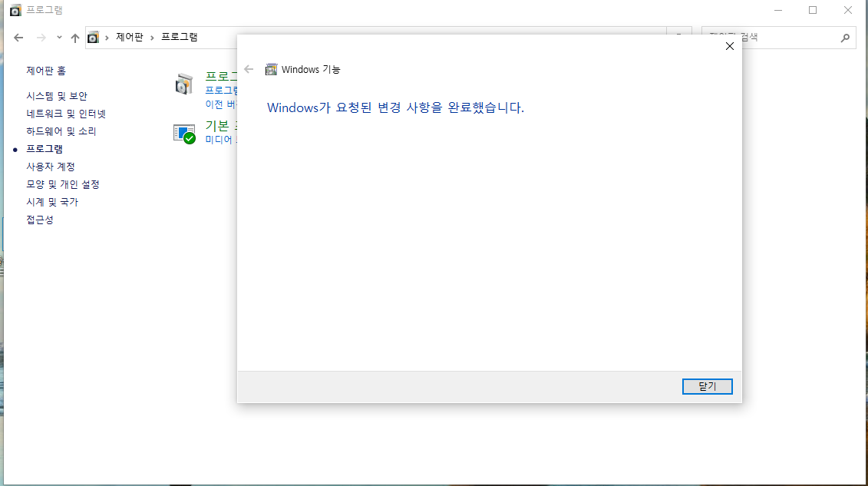Click the back arrow in Windows 기능 dialog

coord(249,69)
